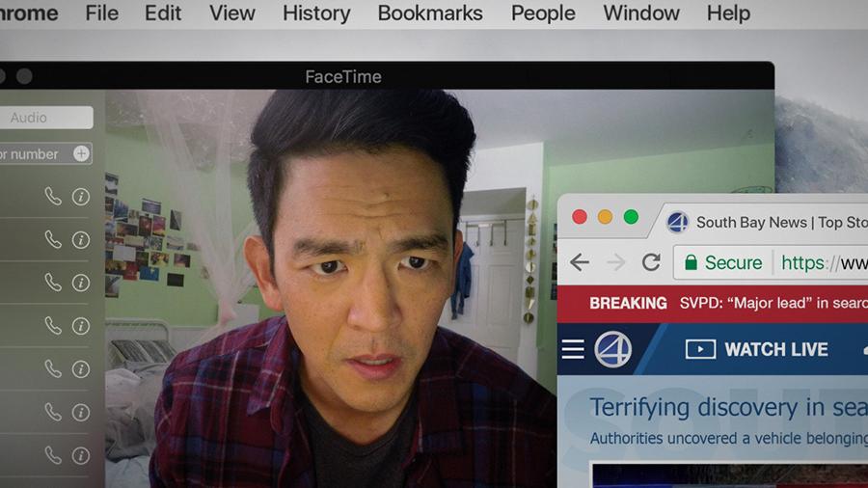Viewport: 868px width, 488px height.
Task: Go back using Chrome's back arrow
Action: tap(580, 262)
